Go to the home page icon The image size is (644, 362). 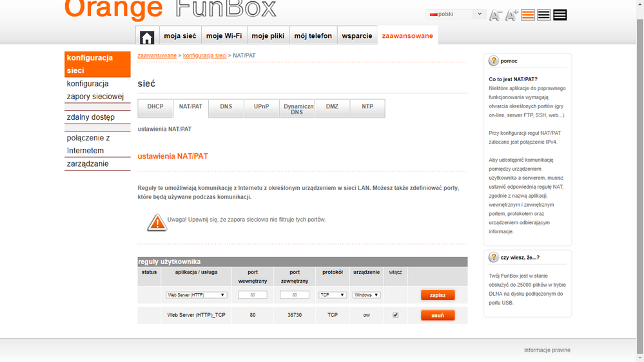point(147,37)
